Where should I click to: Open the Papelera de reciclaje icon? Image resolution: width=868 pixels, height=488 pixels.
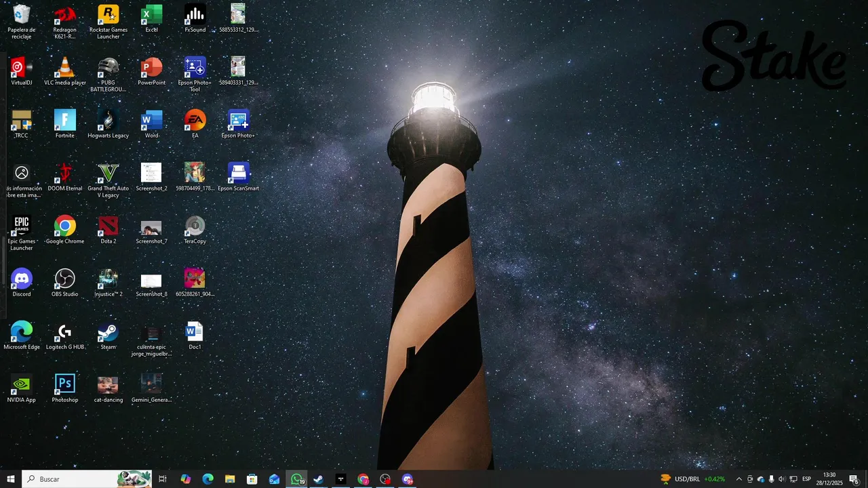[22, 22]
